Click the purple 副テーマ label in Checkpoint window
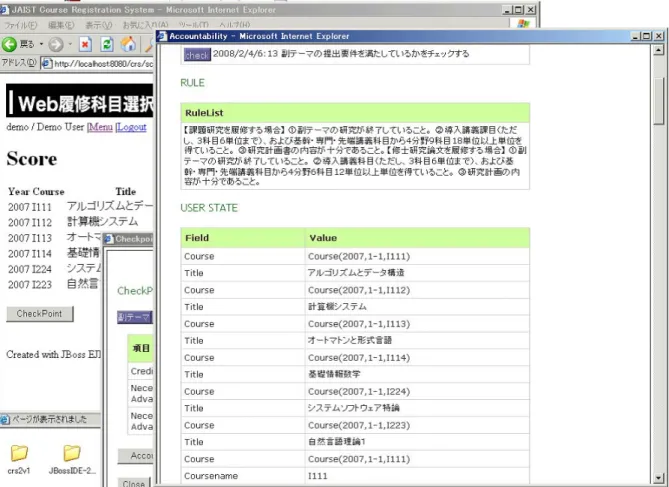This screenshot has height=487, width=669. pyautogui.click(x=135, y=317)
